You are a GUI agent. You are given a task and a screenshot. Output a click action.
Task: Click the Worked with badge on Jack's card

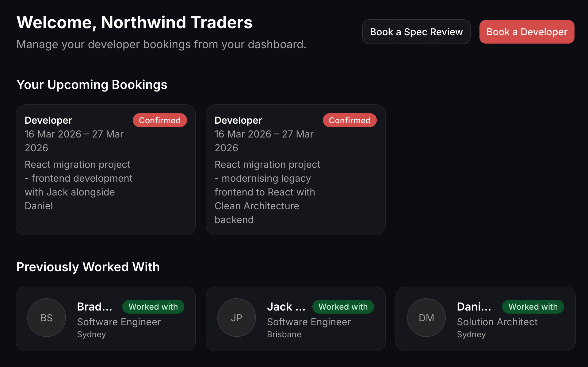pos(343,307)
